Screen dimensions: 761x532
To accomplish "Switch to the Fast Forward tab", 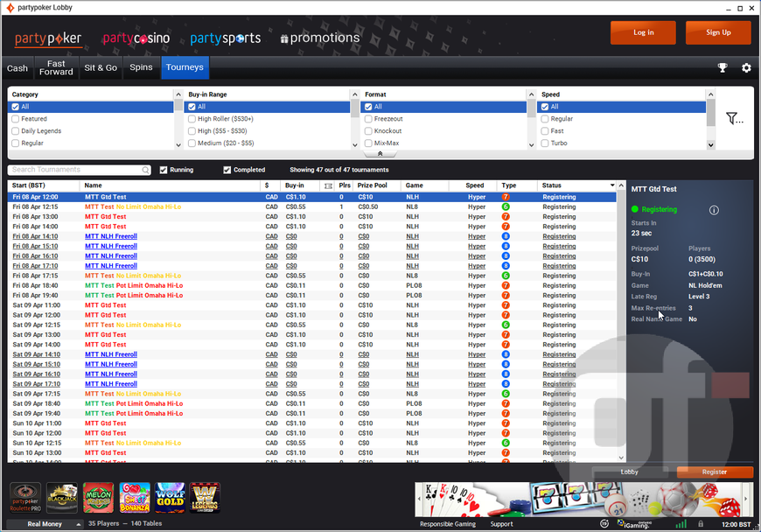I will [x=56, y=68].
